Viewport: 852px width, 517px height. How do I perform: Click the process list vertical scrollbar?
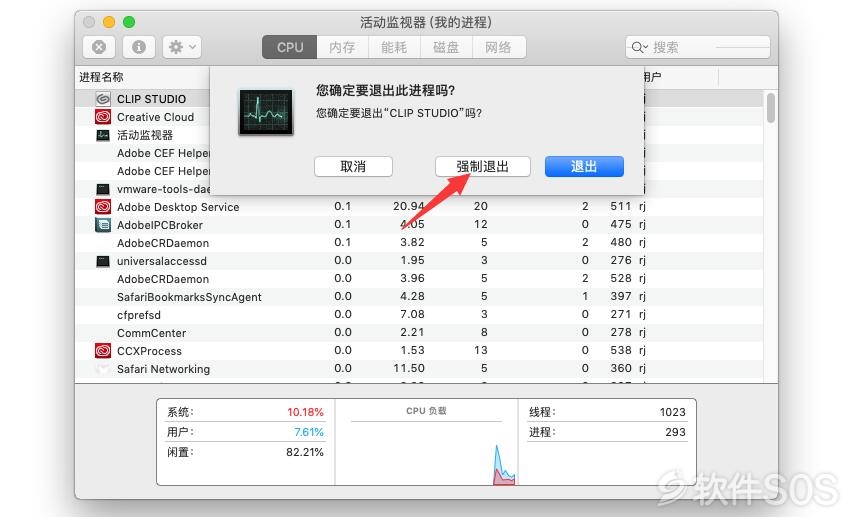770,108
